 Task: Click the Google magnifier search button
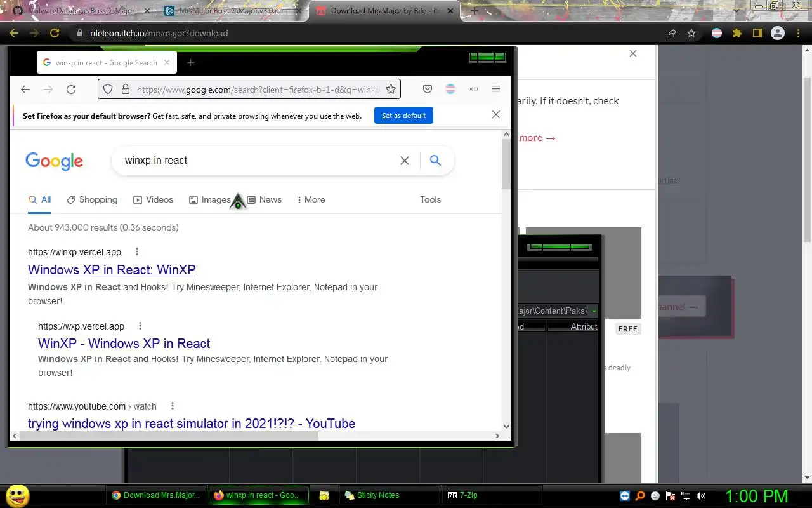tap(435, 161)
